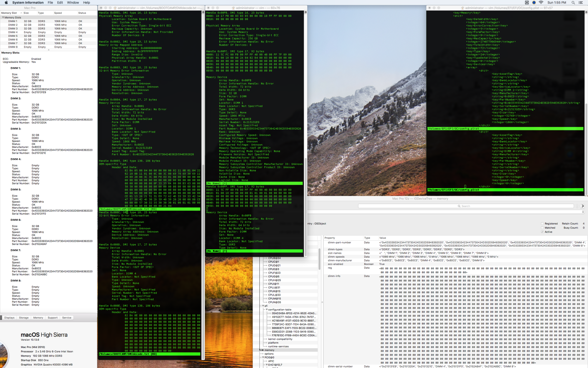
Task: Click the blue circle menu bar icon
Action: tap(534, 3)
